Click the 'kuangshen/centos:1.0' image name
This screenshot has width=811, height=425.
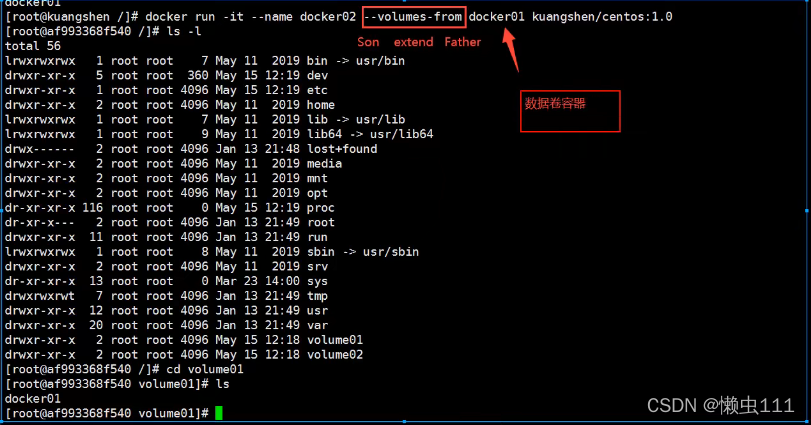(x=602, y=17)
